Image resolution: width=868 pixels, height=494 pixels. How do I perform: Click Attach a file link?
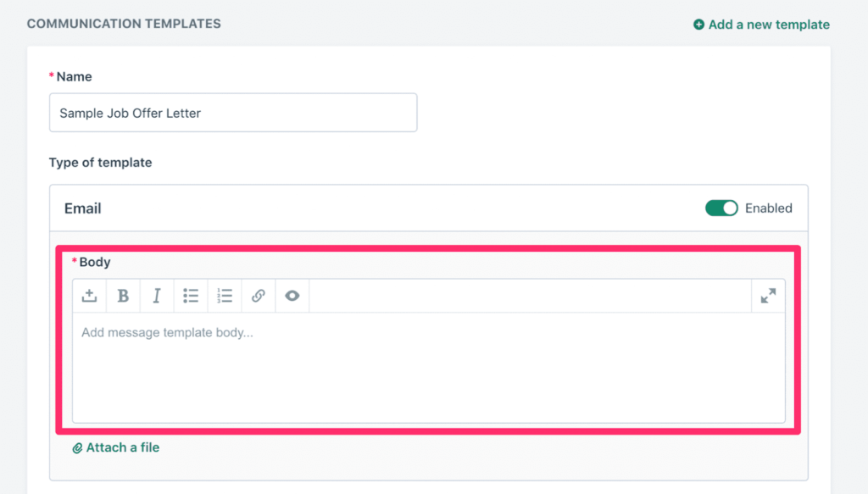(x=122, y=447)
